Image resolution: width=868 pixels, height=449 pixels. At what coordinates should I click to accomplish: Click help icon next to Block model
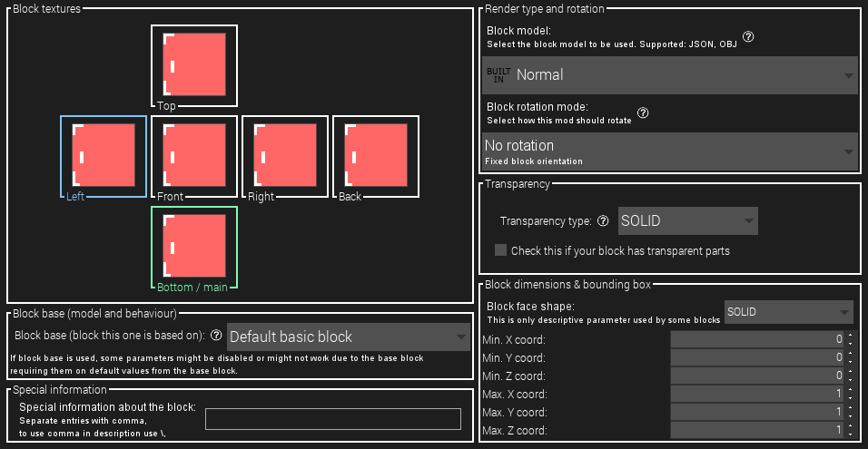[749, 37]
